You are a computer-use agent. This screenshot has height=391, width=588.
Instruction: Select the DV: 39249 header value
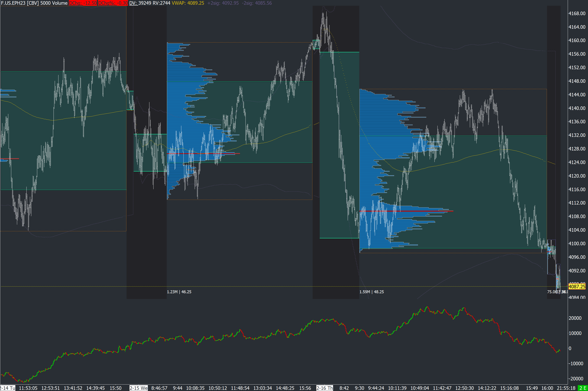[140, 3]
